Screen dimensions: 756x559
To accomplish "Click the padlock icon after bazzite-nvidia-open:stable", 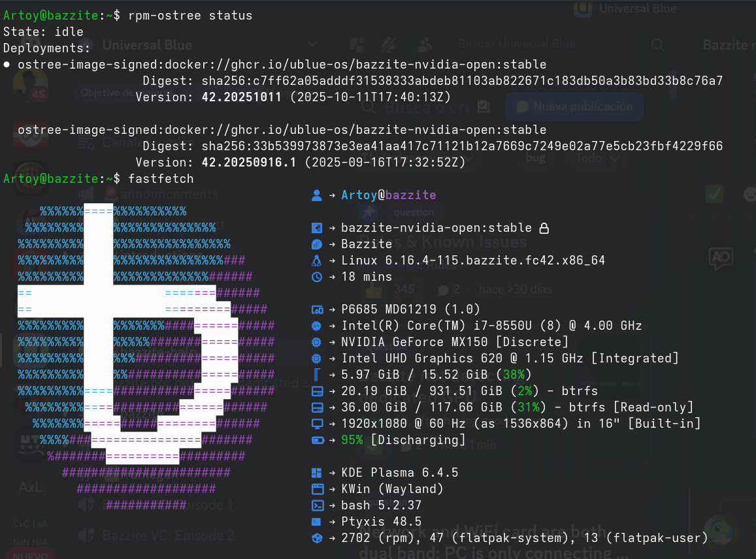I will [x=544, y=228].
